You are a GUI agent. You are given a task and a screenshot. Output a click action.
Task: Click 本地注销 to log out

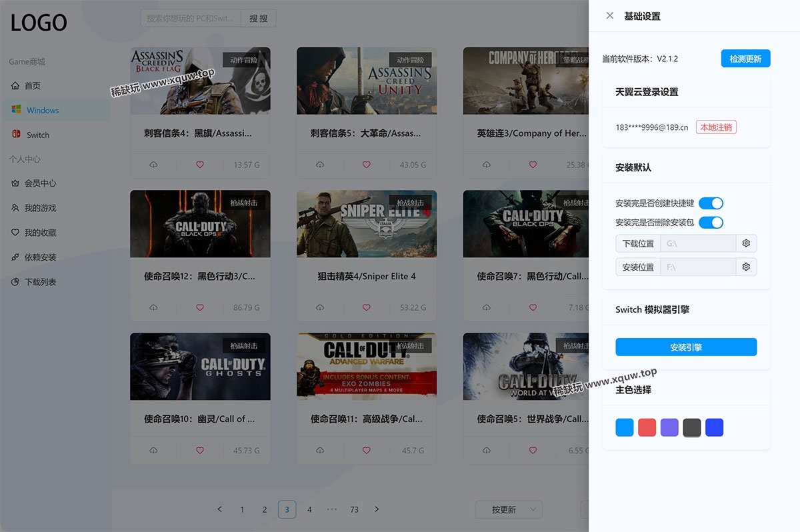tap(716, 127)
